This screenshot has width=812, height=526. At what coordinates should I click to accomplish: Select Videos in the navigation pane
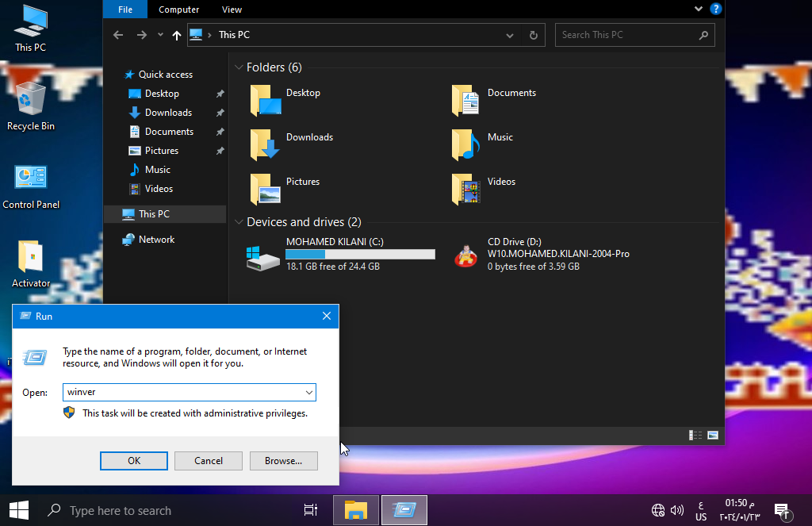(x=159, y=189)
